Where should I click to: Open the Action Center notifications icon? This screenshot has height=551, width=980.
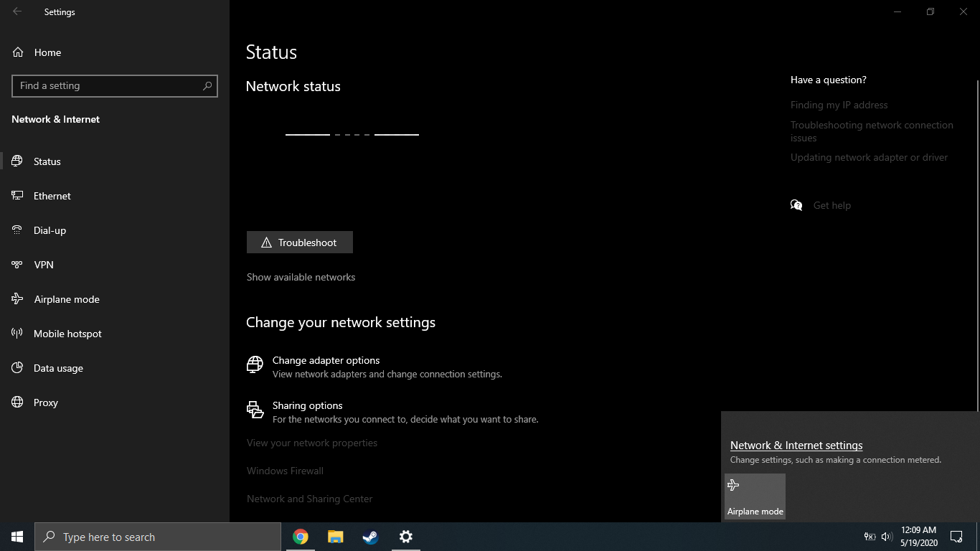pyautogui.click(x=956, y=537)
